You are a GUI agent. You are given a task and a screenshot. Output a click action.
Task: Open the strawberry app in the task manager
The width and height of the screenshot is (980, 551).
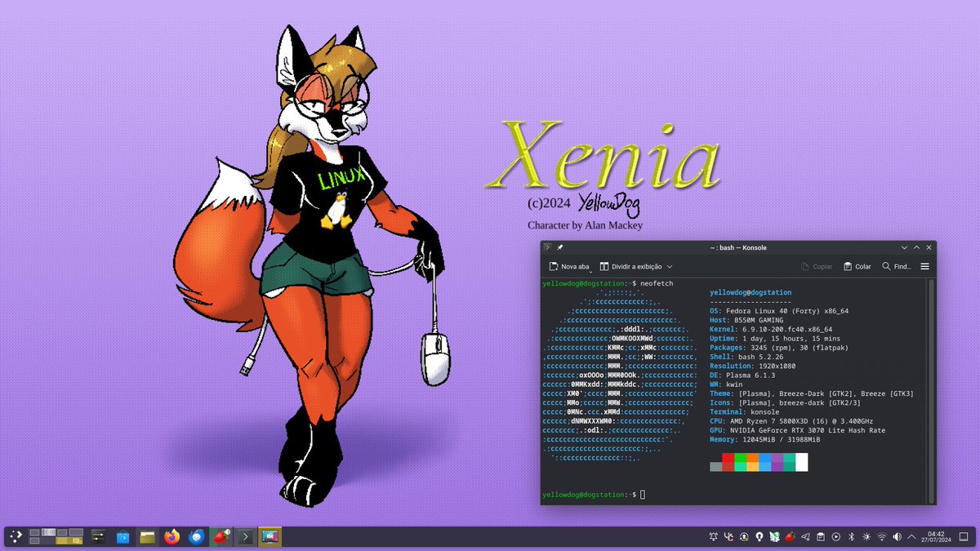(220, 536)
